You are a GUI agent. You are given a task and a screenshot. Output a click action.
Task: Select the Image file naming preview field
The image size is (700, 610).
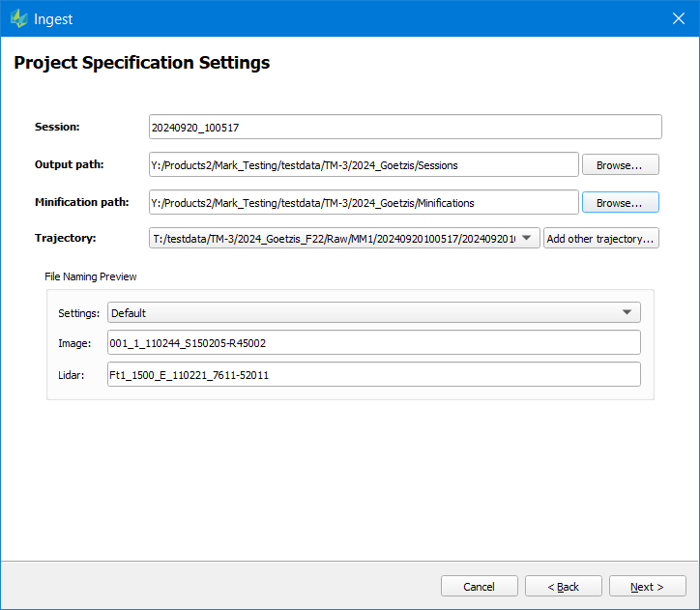pyautogui.click(x=373, y=343)
